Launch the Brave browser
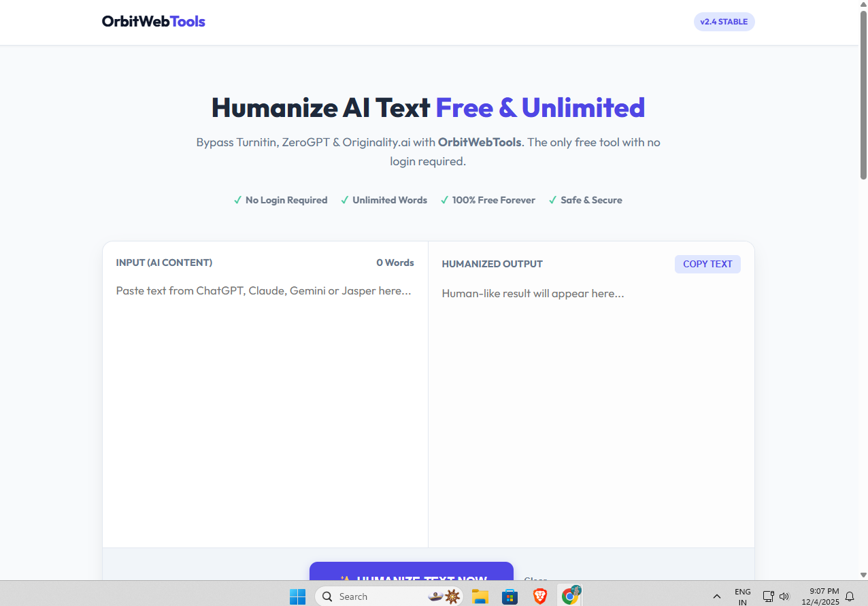 coord(539,596)
